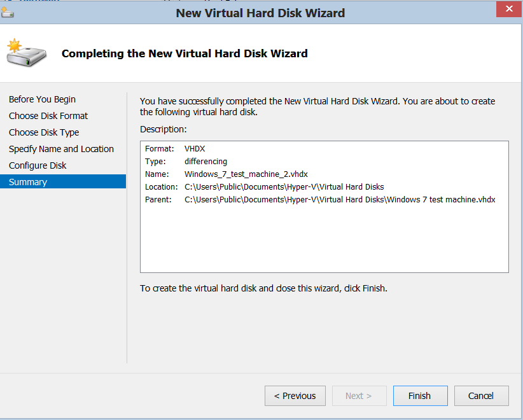Click the disk icon in the title bar
523x420 pixels.
[8, 11]
